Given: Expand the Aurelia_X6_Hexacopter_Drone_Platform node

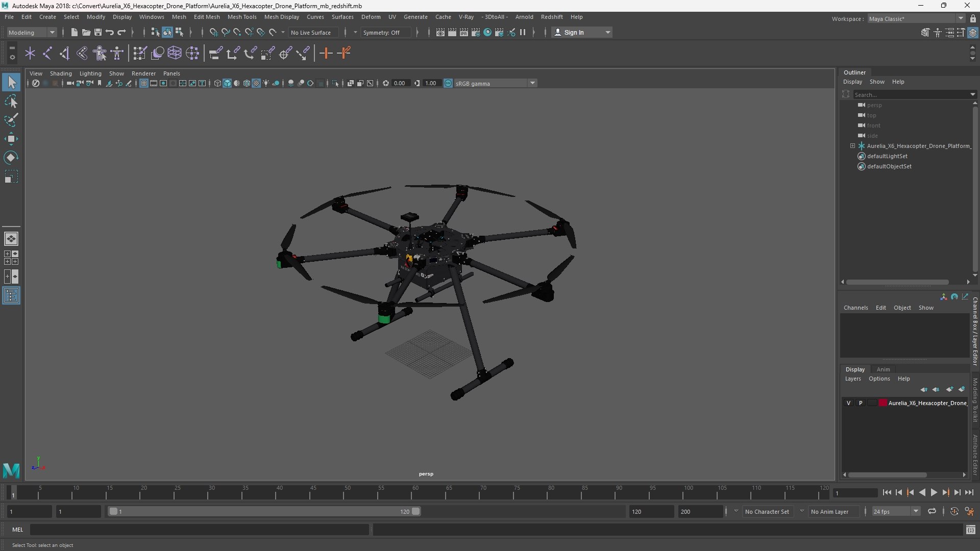Looking at the screenshot, I should coord(852,146).
